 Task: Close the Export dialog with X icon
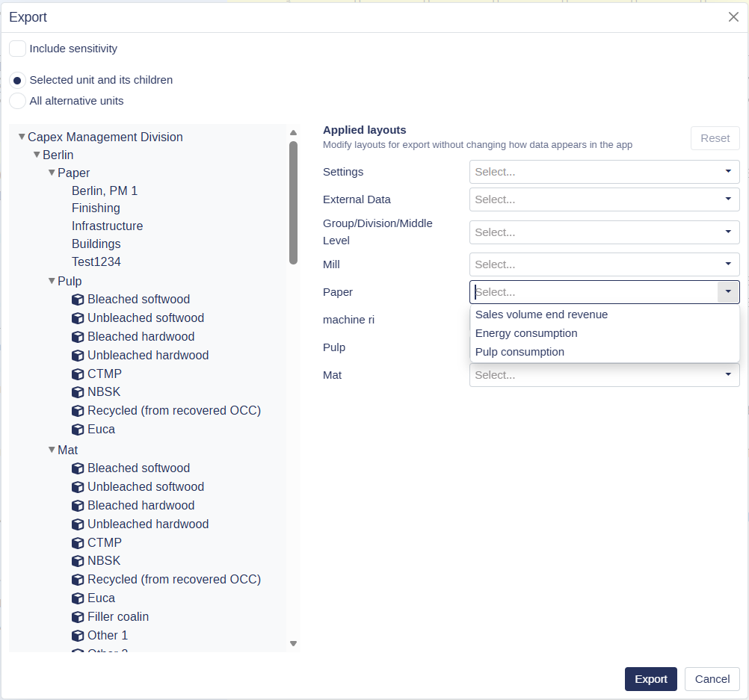[x=733, y=17]
